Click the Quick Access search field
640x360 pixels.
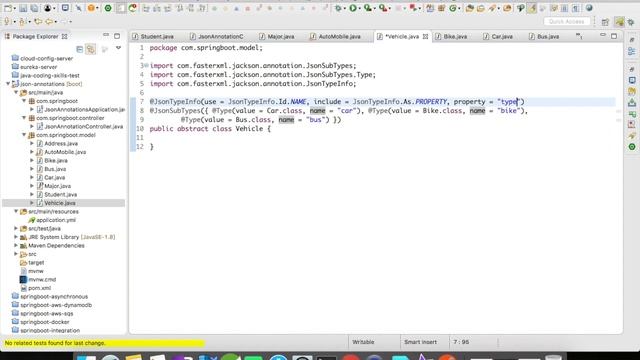tap(567, 21)
